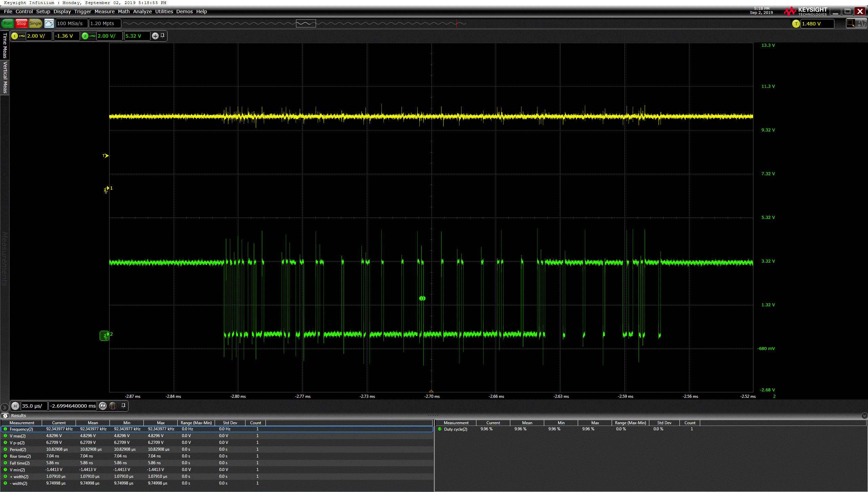Open the Results gear settings icon

point(5,416)
